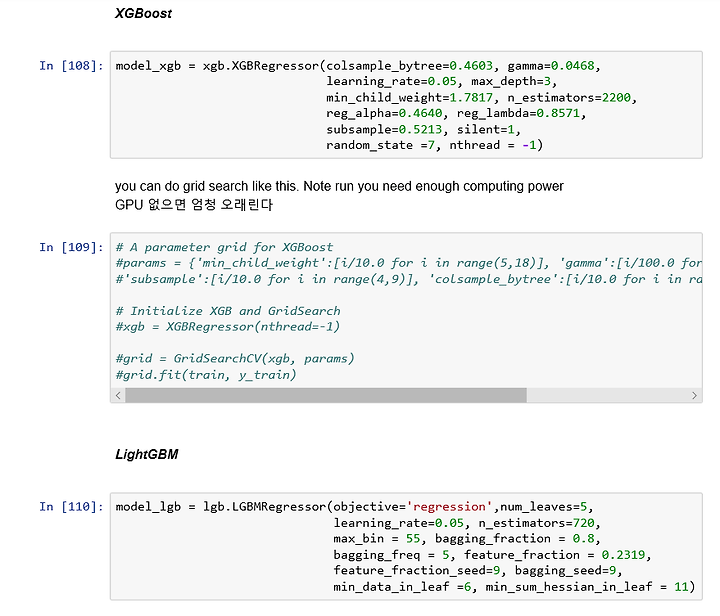Click 'max_bin = 55' parameter
The image size is (720, 616).
coord(377,538)
